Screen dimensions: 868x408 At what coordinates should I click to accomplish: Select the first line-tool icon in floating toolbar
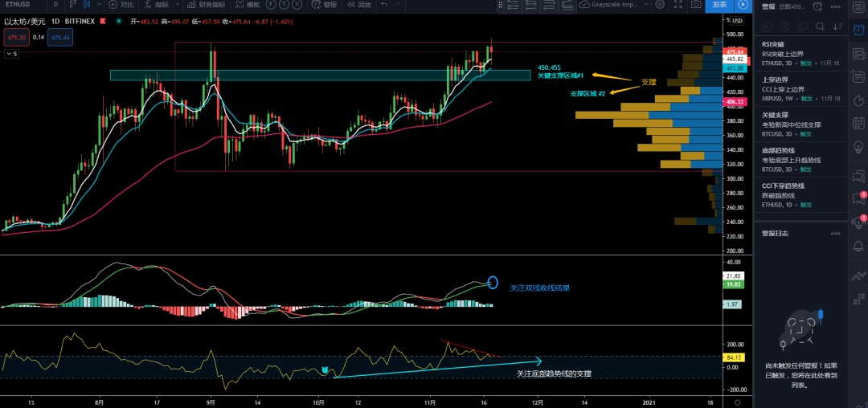(513, 5)
